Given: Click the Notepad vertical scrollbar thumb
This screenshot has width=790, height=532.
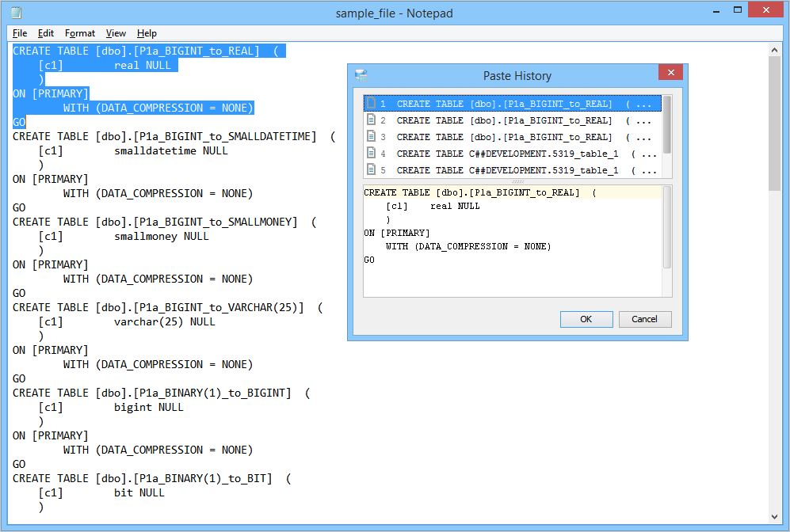Looking at the screenshot, I should (774, 123).
